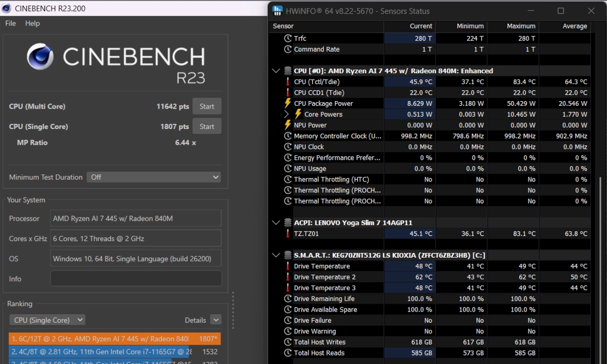Open the CPU (Single Core) ranking dropdown
Image resolution: width=607 pixels, height=364 pixels.
pos(47,320)
